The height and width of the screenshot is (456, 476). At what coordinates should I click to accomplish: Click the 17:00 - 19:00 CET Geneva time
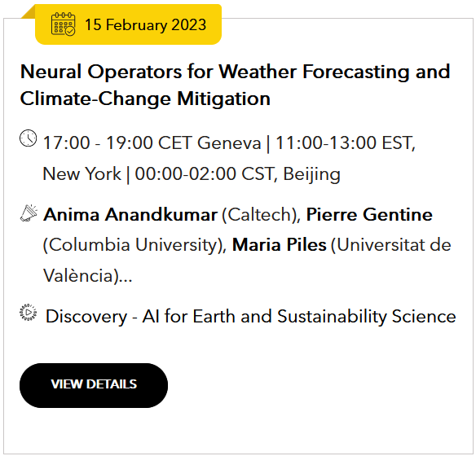152,142
